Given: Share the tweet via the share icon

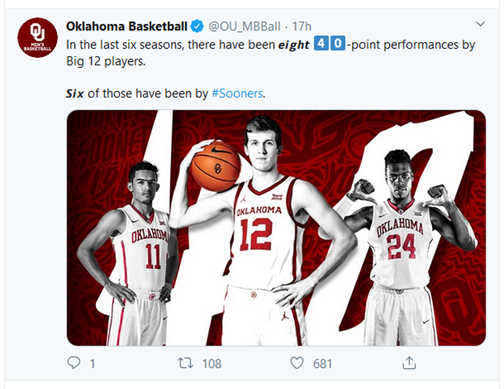Looking at the screenshot, I should coord(409,363).
